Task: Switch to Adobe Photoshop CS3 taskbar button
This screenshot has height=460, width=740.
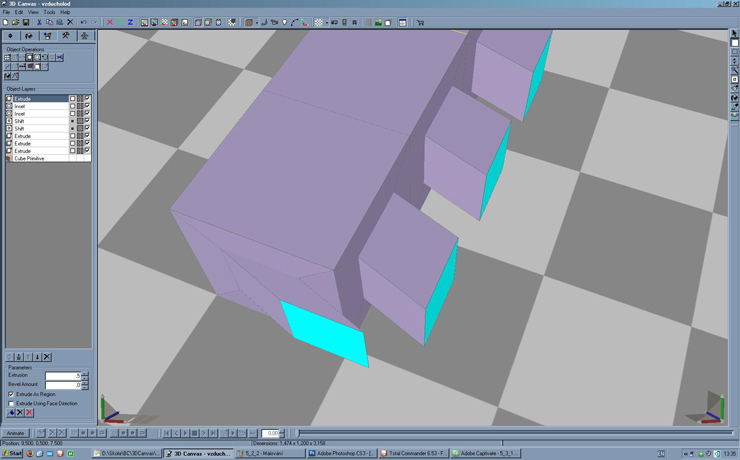Action: coord(342,453)
